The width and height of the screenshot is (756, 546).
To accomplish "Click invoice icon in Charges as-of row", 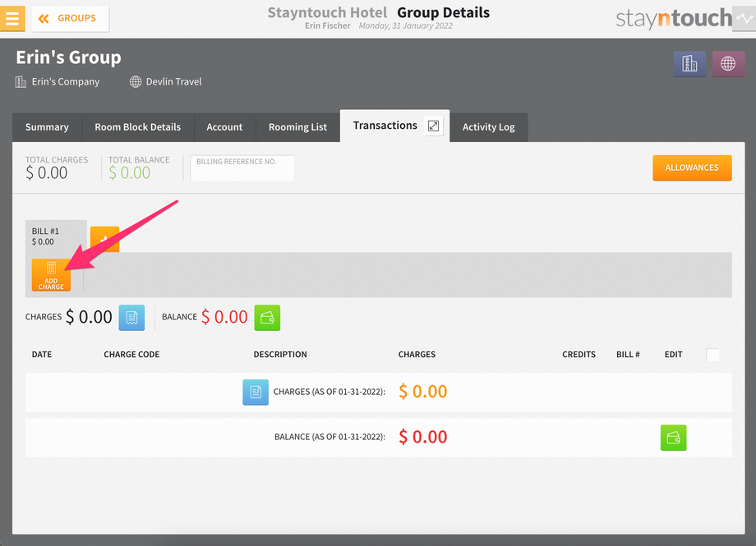I will (x=256, y=392).
